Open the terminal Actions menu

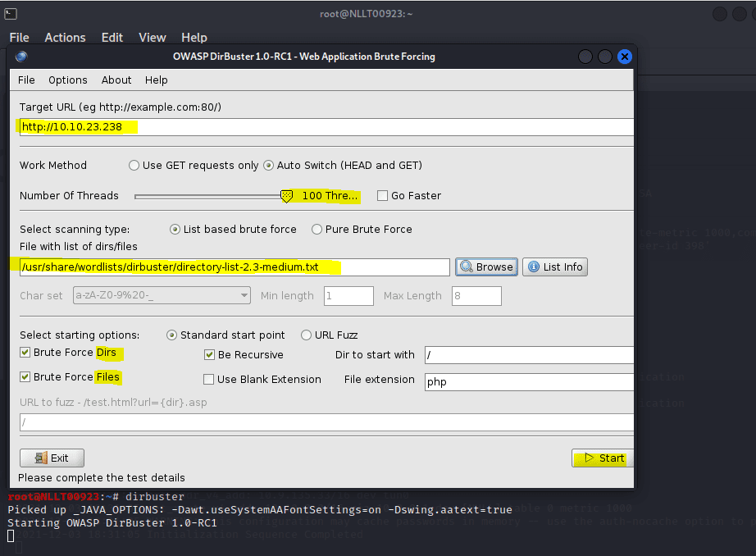tap(65, 38)
